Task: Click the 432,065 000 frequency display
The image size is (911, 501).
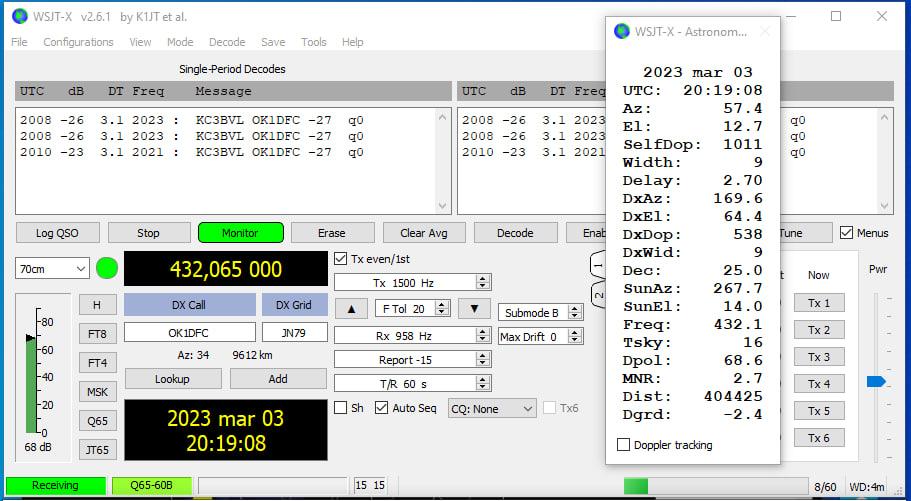Action: [225, 269]
